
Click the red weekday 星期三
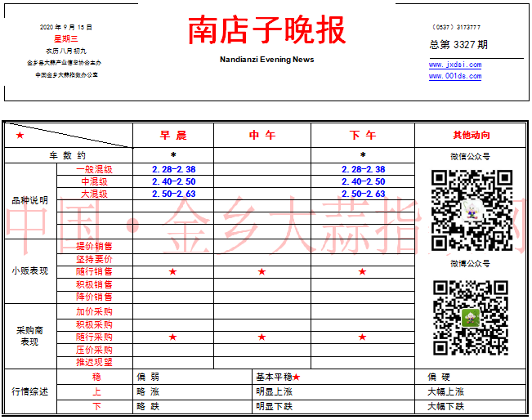click(66, 38)
